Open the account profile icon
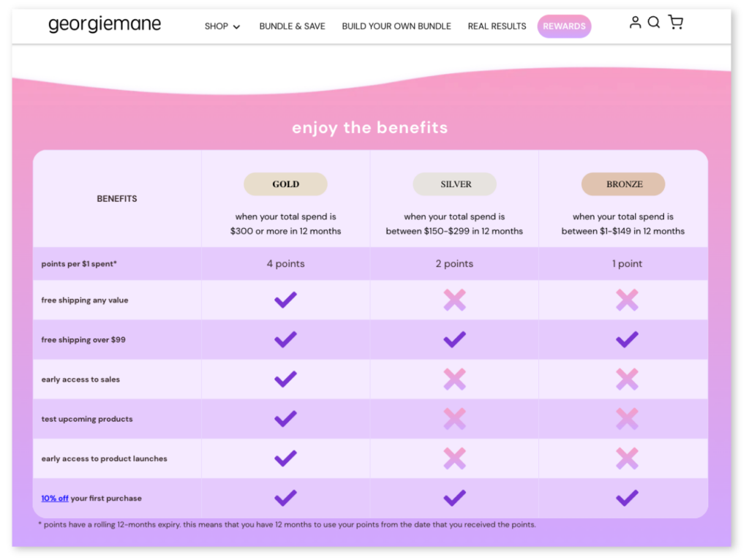 click(635, 23)
